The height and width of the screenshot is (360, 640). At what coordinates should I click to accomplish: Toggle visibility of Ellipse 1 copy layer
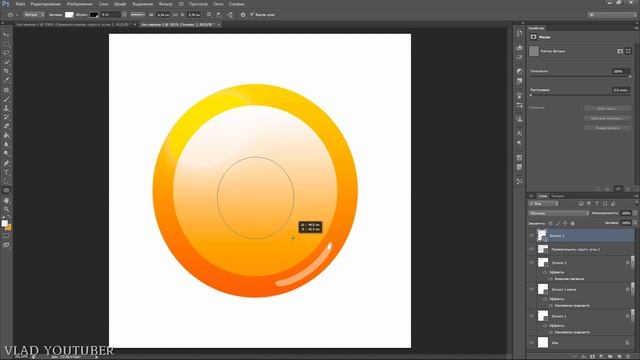(x=531, y=289)
